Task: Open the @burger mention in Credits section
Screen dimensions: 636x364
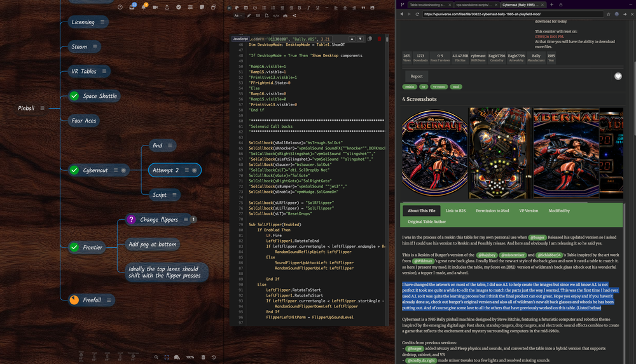Action: pyautogui.click(x=415, y=349)
